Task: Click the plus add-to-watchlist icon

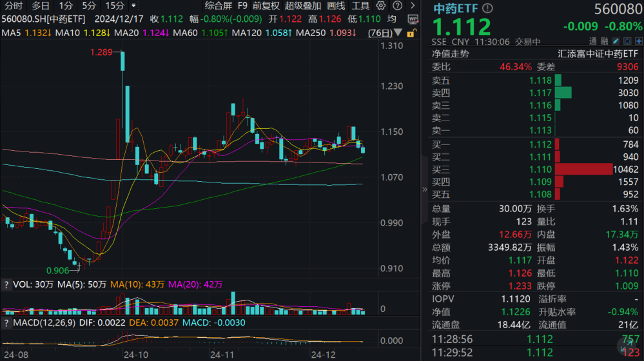Action: (x=639, y=41)
